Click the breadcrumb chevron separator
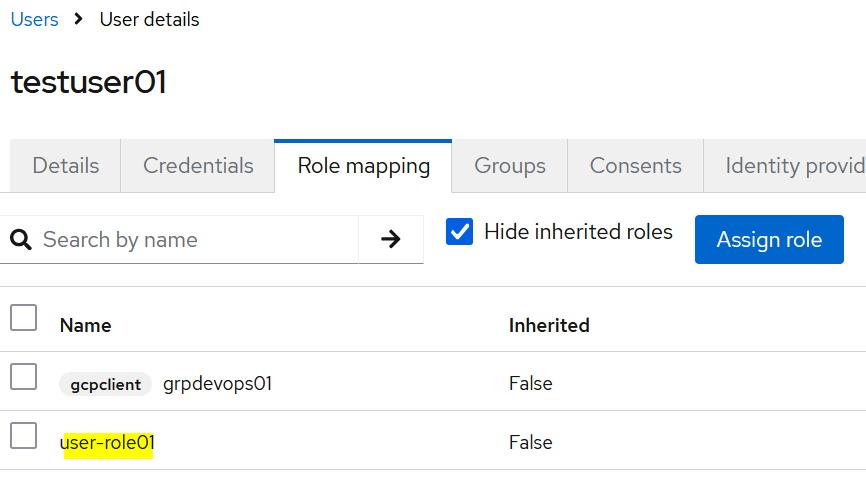This screenshot has width=866, height=492. [79, 20]
